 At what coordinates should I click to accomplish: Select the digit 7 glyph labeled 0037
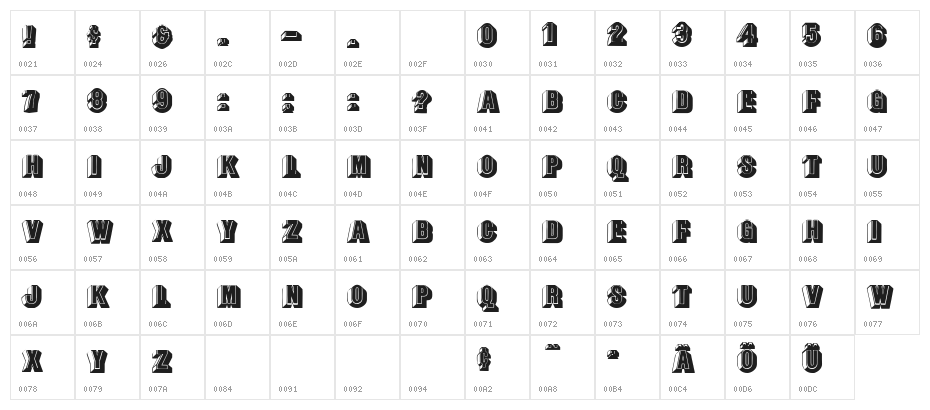point(31,102)
